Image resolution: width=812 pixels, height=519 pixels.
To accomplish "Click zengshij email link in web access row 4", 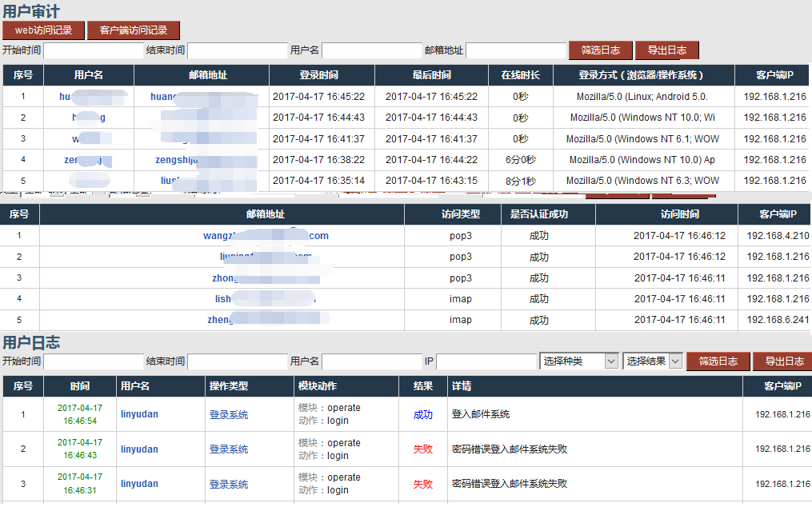I will point(176,160).
